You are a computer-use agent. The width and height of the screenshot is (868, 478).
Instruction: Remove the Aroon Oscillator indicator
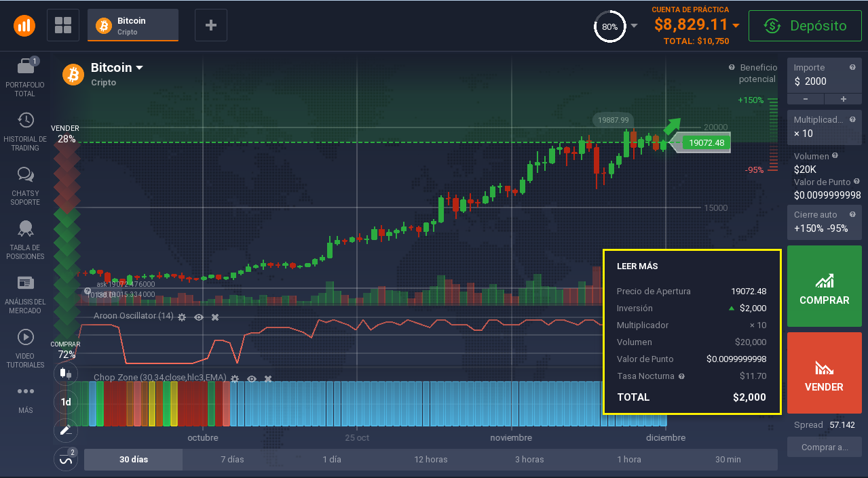(215, 317)
